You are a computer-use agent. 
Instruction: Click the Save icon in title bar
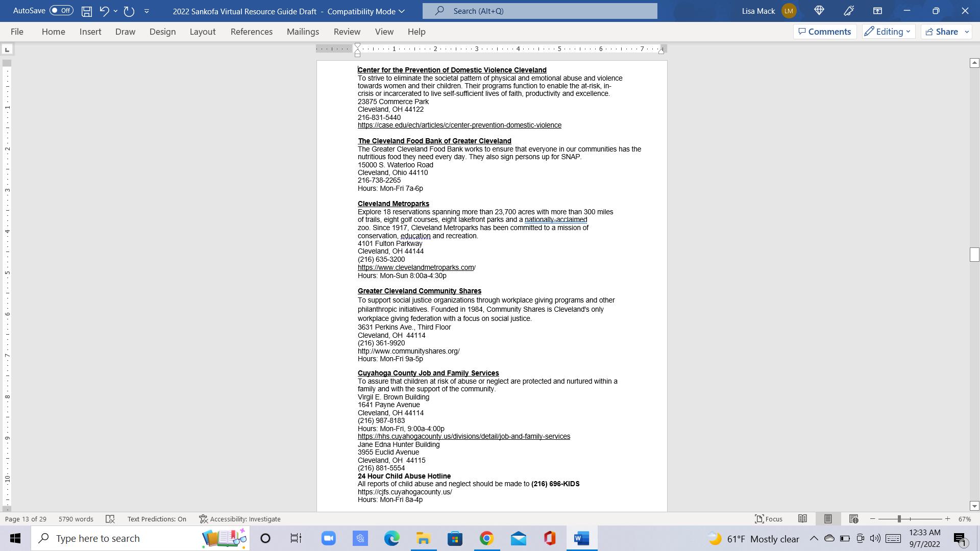pyautogui.click(x=86, y=11)
